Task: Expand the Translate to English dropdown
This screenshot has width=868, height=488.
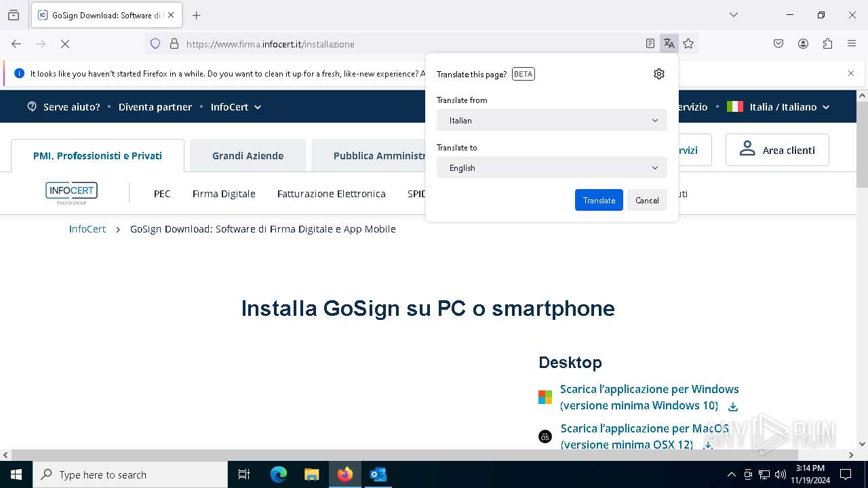Action: (552, 167)
